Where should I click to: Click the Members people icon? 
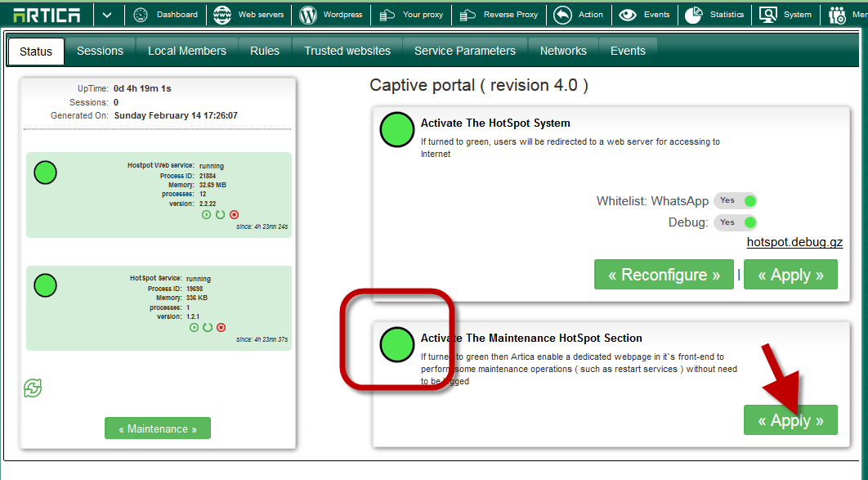837,15
